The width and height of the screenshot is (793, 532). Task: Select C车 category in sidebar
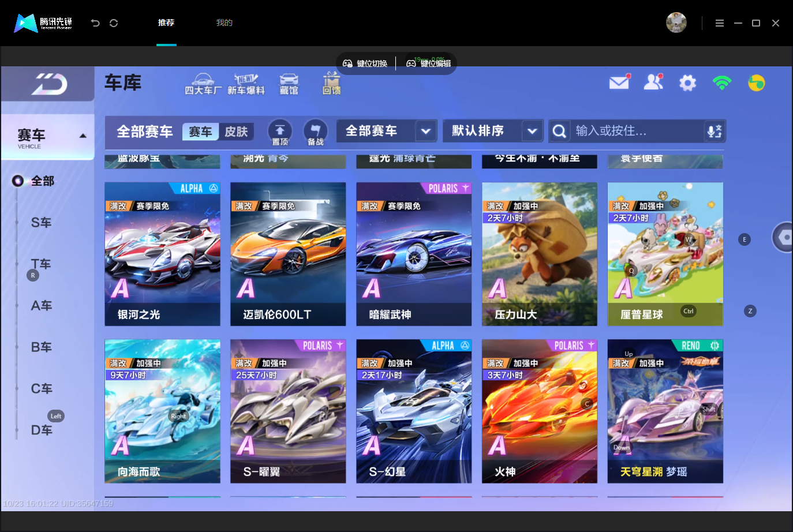[41, 389]
